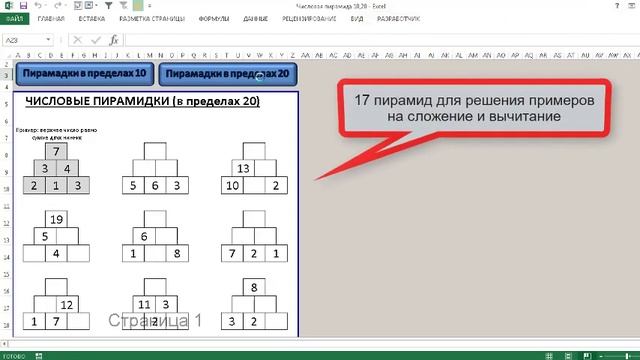Image resolution: width=640 pixels, height=360 pixels.
Task: Switch to Page Layout view in status bar
Action: click(x=568, y=356)
